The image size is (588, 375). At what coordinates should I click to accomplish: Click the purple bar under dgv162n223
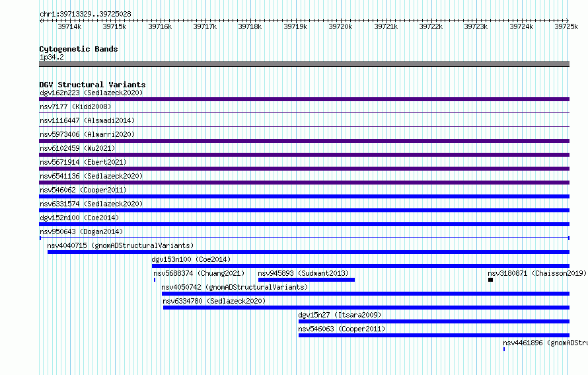point(304,99)
